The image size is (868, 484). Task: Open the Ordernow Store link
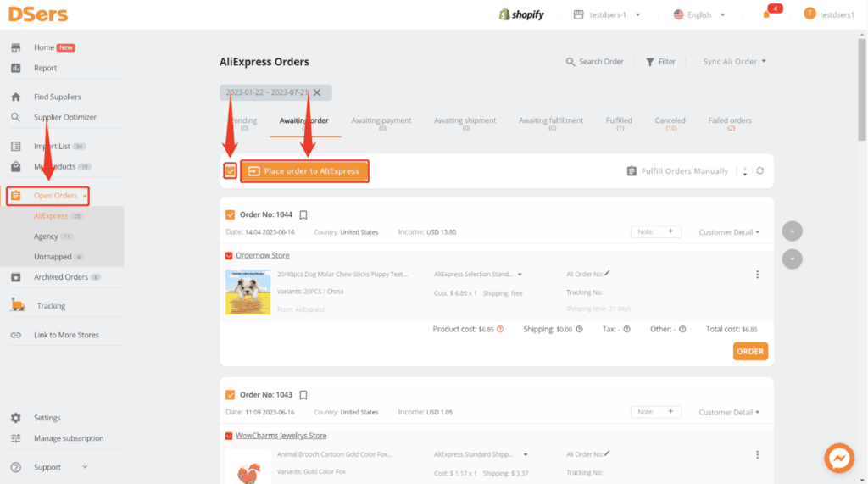click(263, 255)
